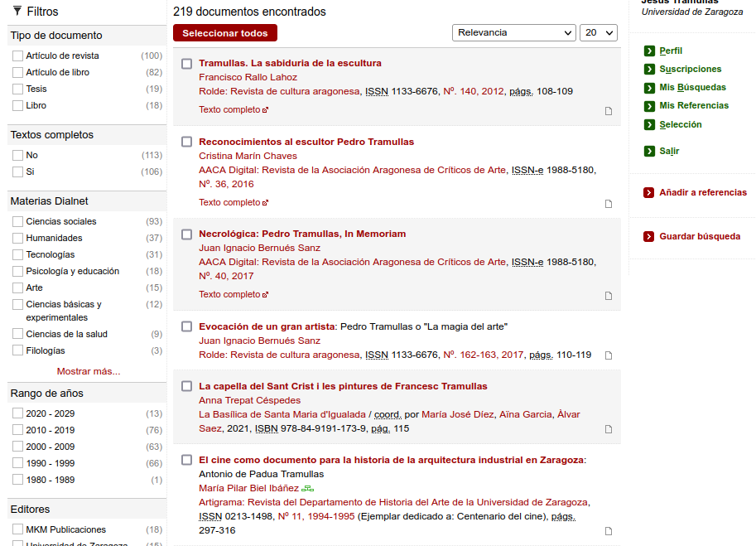The height and width of the screenshot is (546, 756).
Task: Tick the '2010 - 2019' year range checkbox
Action: 18,430
